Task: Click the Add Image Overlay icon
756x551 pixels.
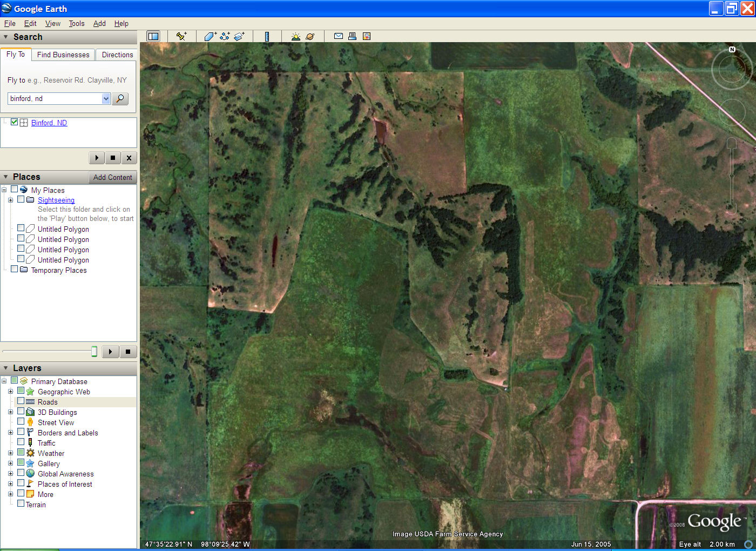Action: click(x=239, y=36)
